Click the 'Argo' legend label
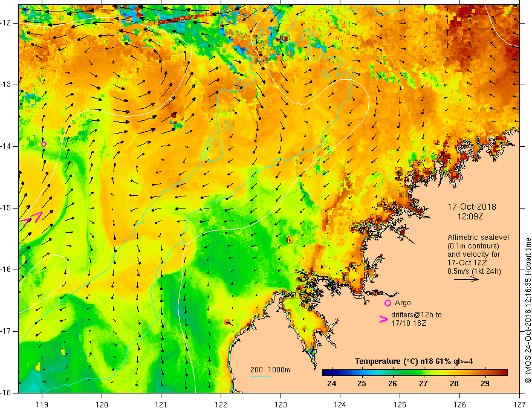Image resolution: width=532 pixels, height=411 pixels. tap(403, 303)
